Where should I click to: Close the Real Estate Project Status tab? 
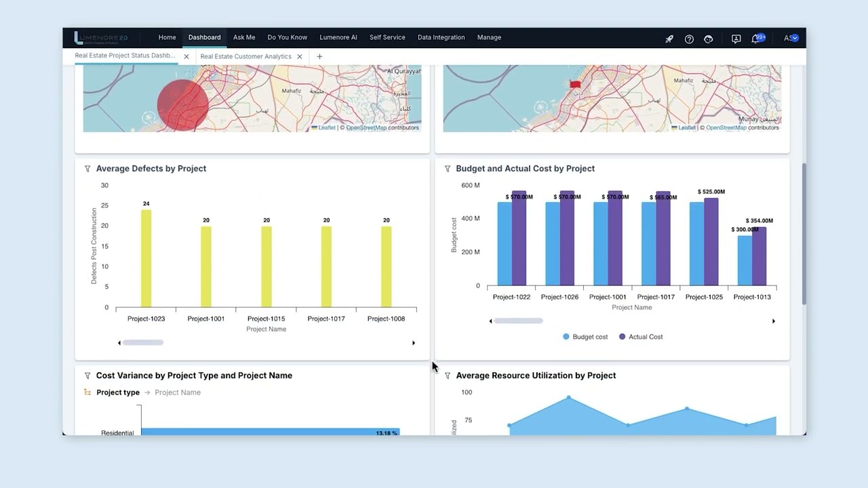(186, 56)
